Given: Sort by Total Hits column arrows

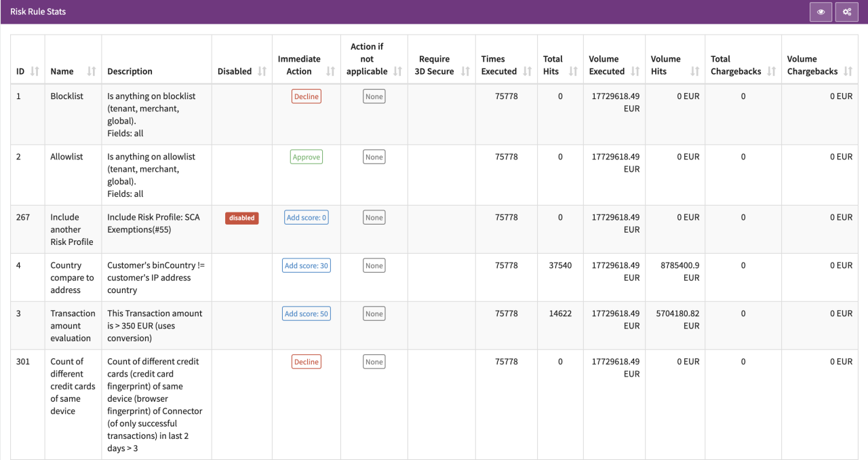Looking at the screenshot, I should pos(573,71).
